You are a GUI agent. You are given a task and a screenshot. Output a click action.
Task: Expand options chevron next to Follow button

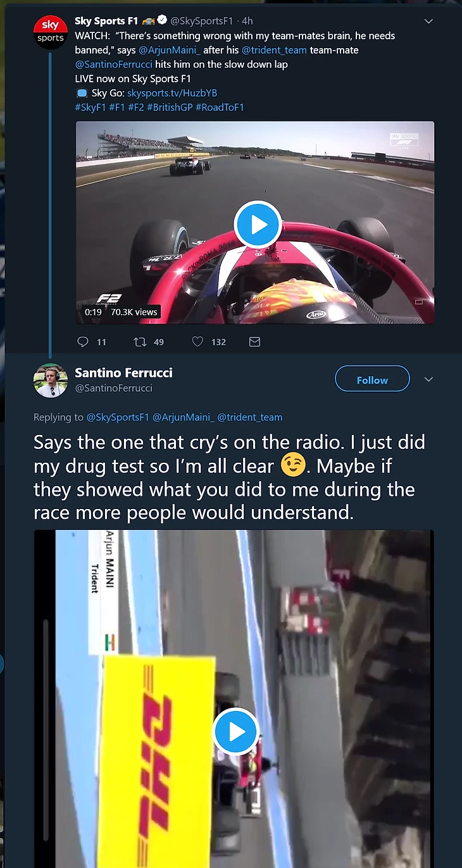pos(428,380)
